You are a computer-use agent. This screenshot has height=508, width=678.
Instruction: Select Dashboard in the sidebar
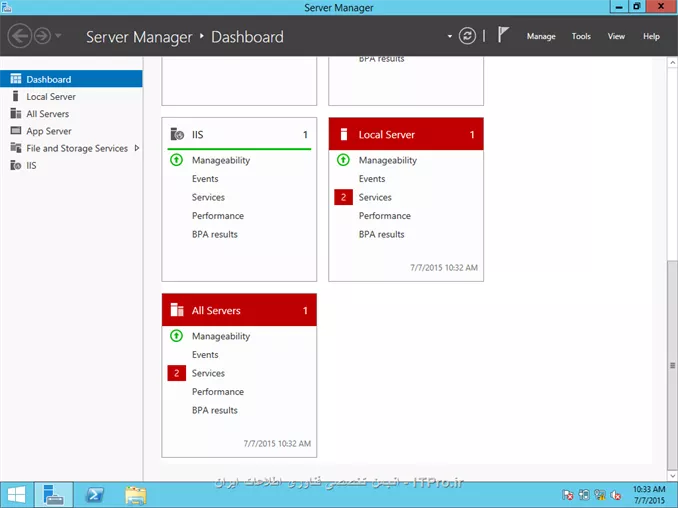coord(71,79)
